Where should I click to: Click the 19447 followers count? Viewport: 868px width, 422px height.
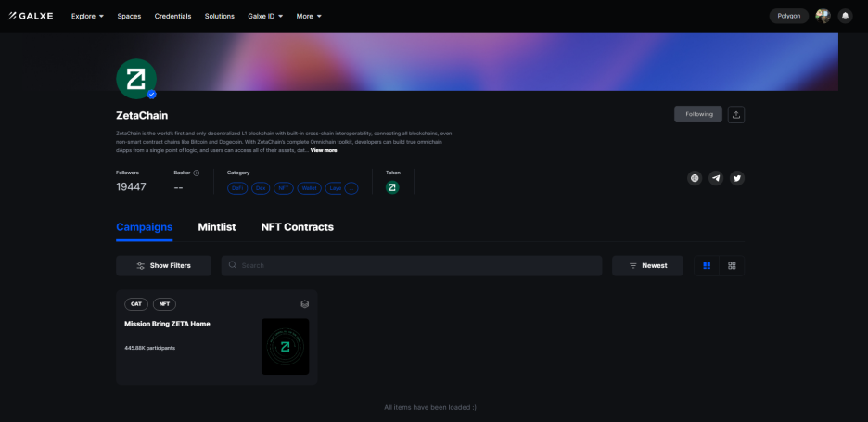point(131,187)
